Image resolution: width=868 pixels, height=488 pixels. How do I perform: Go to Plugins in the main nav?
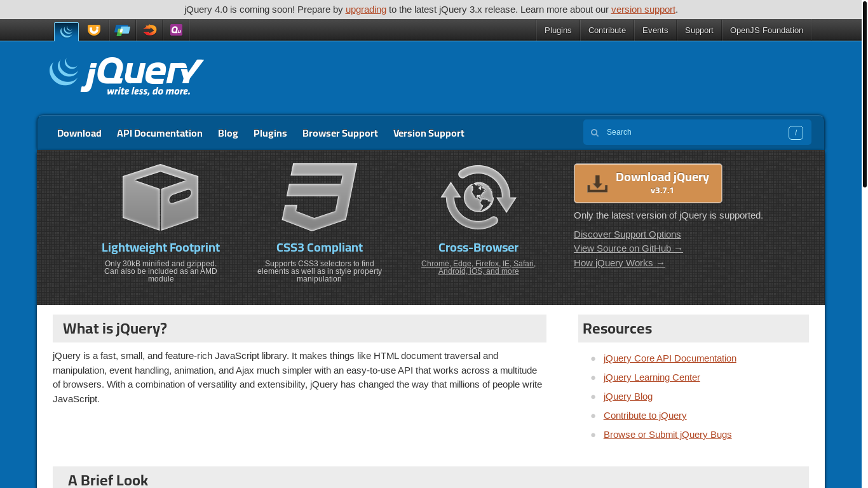tap(270, 133)
